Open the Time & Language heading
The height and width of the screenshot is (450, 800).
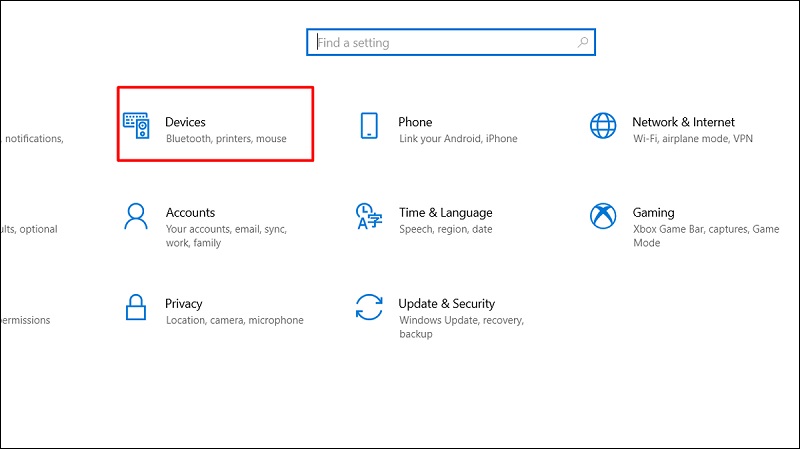pyautogui.click(x=445, y=212)
